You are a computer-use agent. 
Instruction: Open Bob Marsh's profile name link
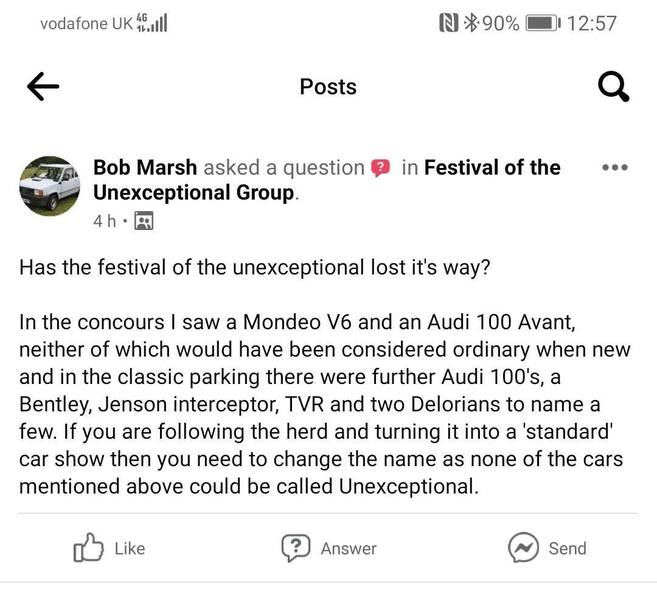143,168
